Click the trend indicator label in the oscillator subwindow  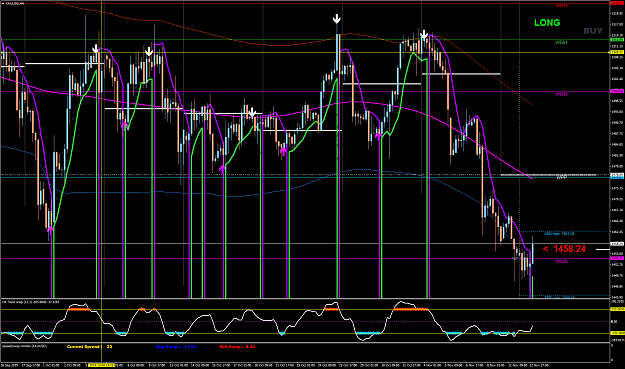click(31, 302)
